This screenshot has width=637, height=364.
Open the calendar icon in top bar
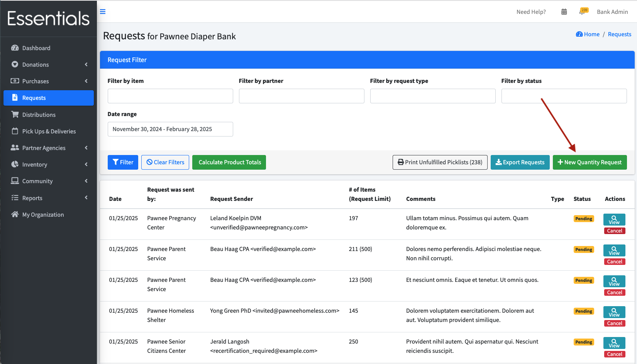564,12
